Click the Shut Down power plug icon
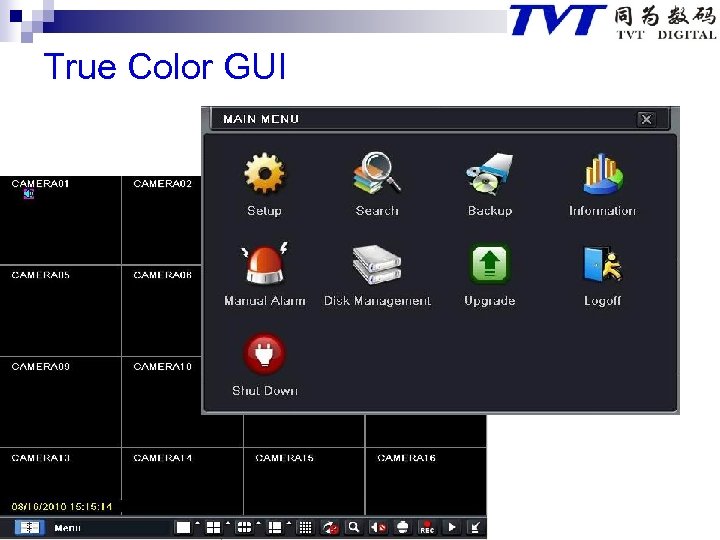The width and height of the screenshot is (720, 540). [264, 354]
